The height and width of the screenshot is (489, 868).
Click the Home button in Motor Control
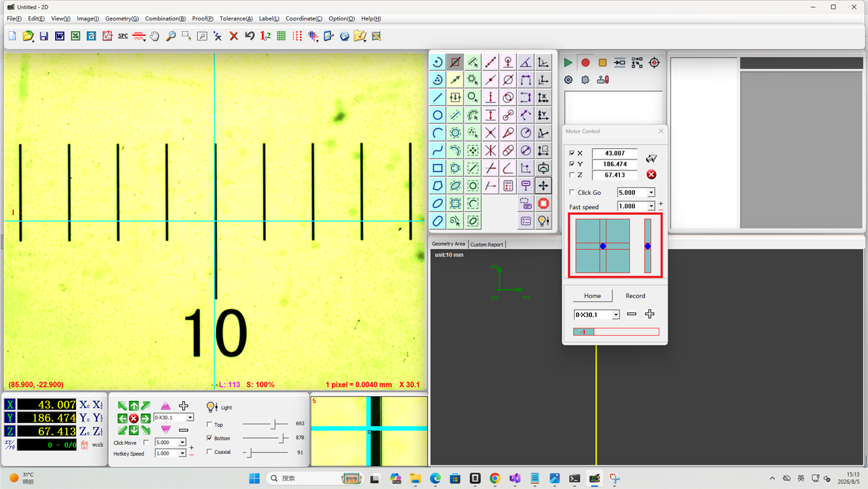pos(593,296)
